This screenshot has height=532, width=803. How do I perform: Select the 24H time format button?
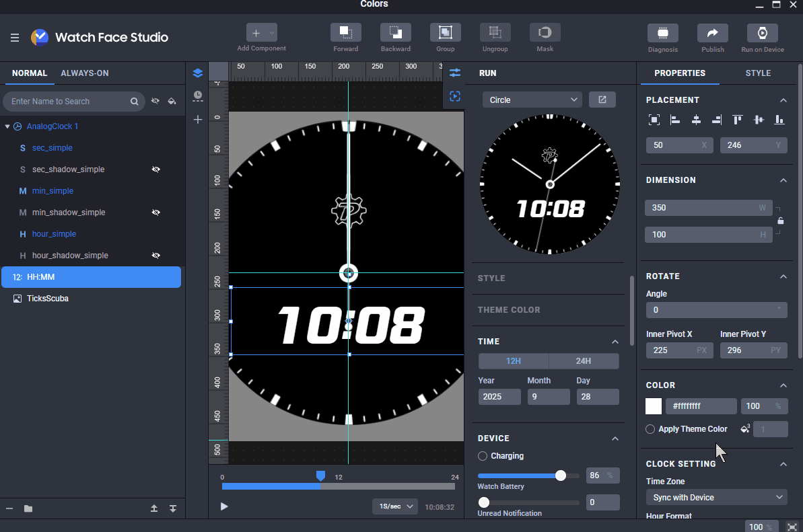(583, 361)
